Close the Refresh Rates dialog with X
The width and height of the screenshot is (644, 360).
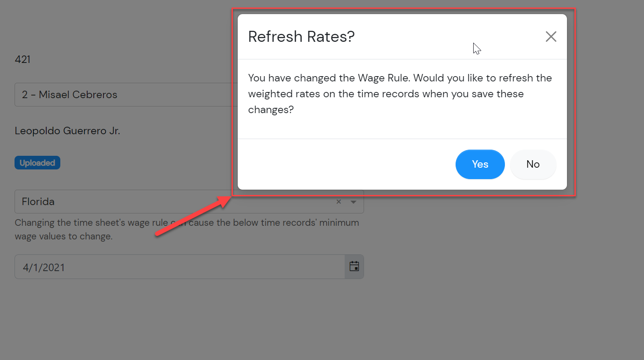[551, 37]
